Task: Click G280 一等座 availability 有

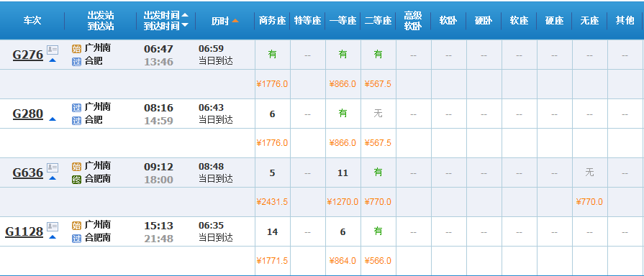Action: click(x=343, y=114)
